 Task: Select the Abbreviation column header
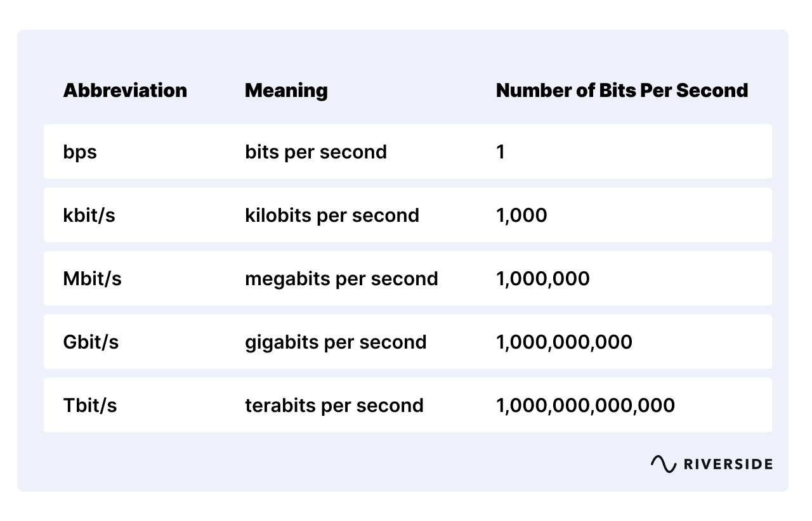[125, 91]
